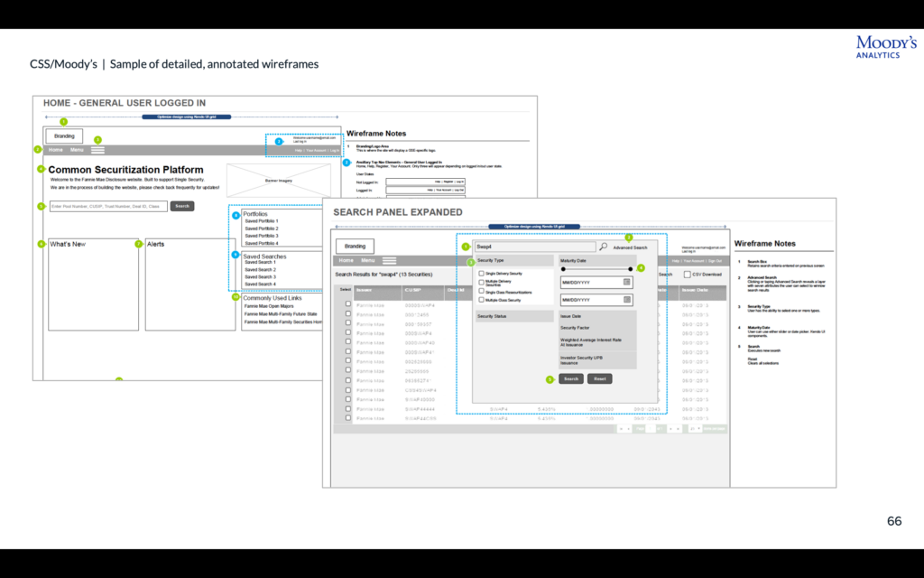Select the row checkbox for CUSIP SWAP44C99
This screenshot has width=924, height=578.
click(347, 417)
